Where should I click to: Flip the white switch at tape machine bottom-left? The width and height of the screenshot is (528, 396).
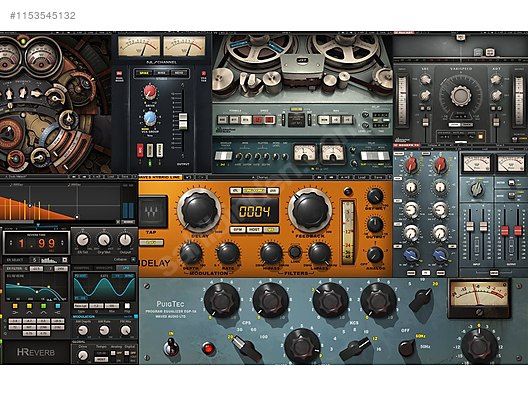tap(223, 156)
